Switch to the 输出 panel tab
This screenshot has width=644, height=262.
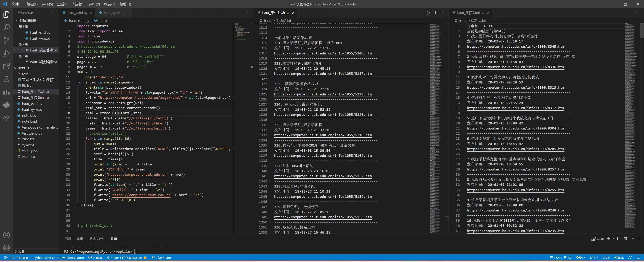[x=80, y=238]
